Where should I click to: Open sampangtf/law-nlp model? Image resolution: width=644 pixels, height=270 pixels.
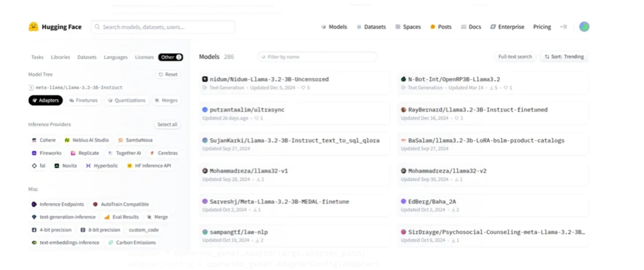[295, 235]
